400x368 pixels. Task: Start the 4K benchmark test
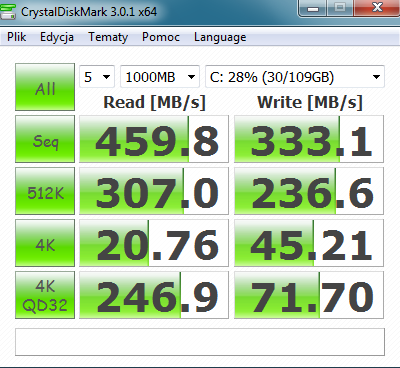(45, 243)
